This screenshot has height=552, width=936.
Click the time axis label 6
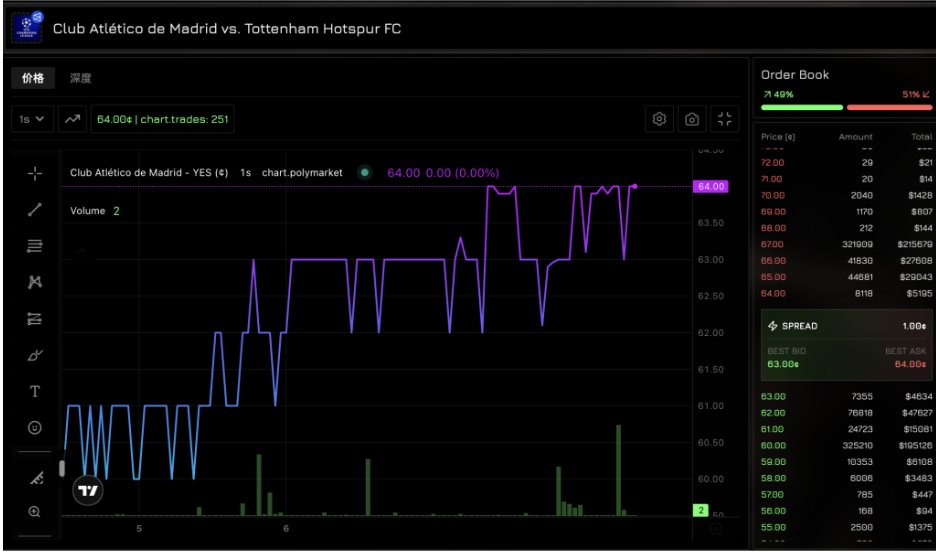(286, 529)
